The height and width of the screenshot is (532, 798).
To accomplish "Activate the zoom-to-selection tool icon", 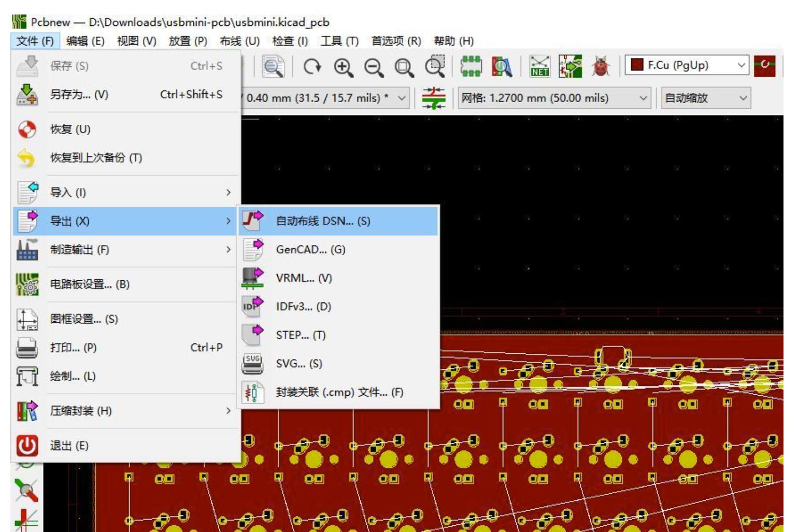I will pyautogui.click(x=435, y=66).
